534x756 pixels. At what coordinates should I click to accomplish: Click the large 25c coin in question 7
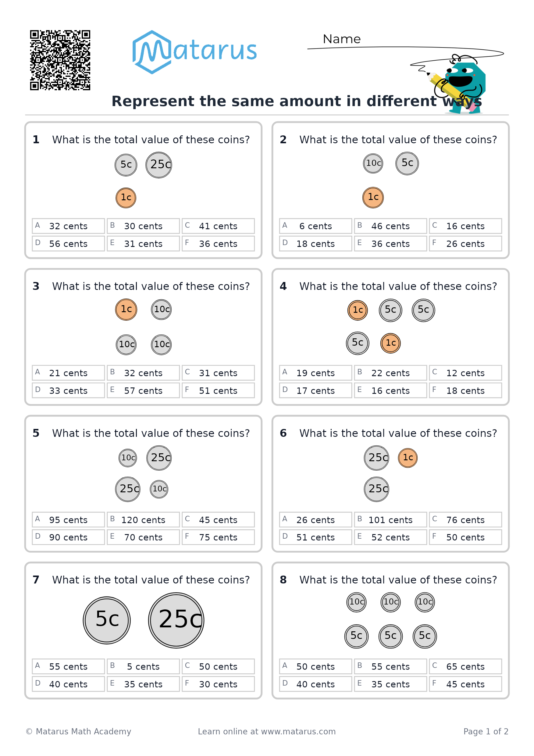tap(176, 620)
